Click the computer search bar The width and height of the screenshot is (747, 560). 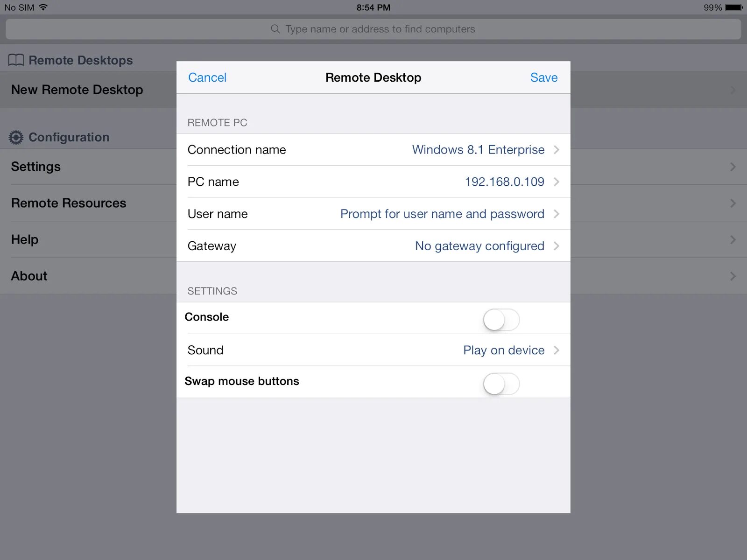coord(373,29)
